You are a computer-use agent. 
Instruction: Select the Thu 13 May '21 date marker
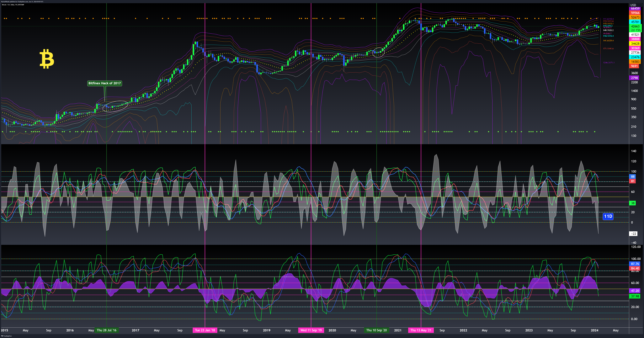click(421, 330)
